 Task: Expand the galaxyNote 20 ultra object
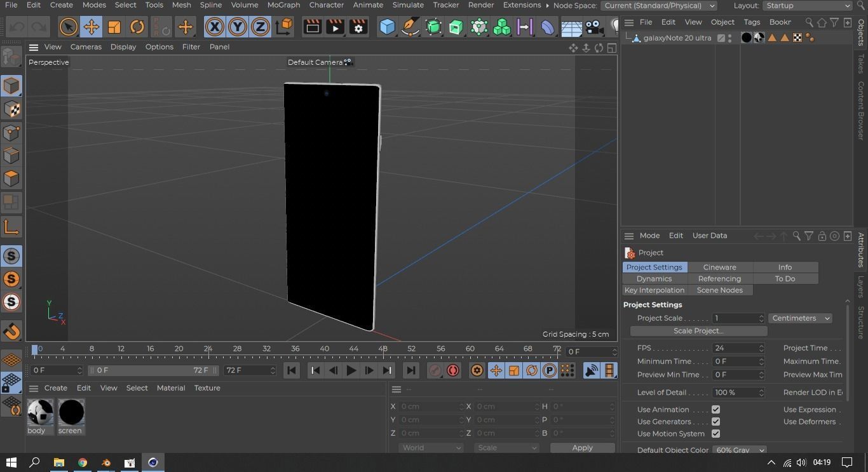tap(628, 38)
